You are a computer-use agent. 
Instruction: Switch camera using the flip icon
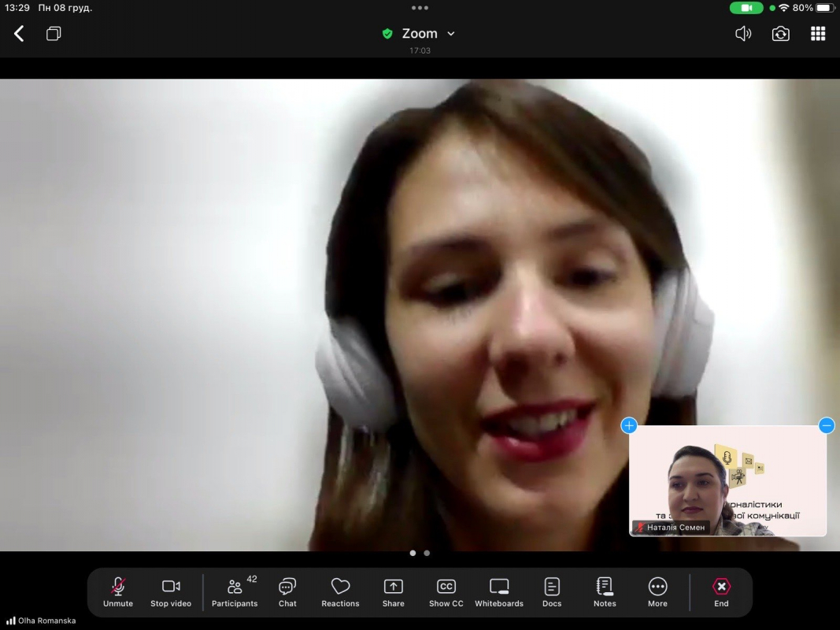coord(780,33)
